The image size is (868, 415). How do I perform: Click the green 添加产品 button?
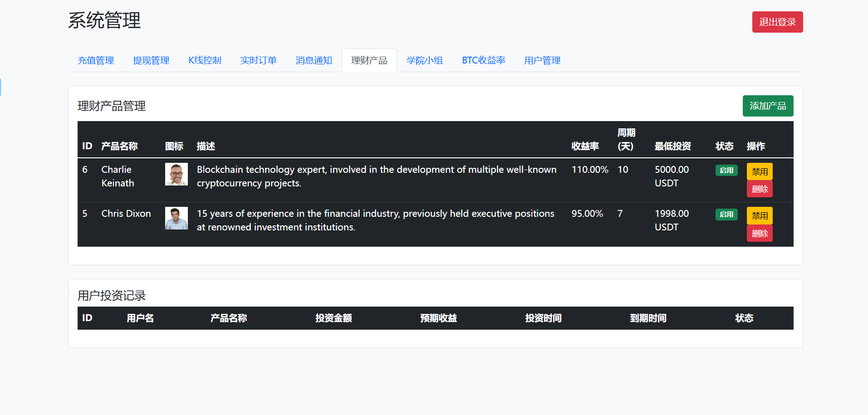[x=767, y=106]
